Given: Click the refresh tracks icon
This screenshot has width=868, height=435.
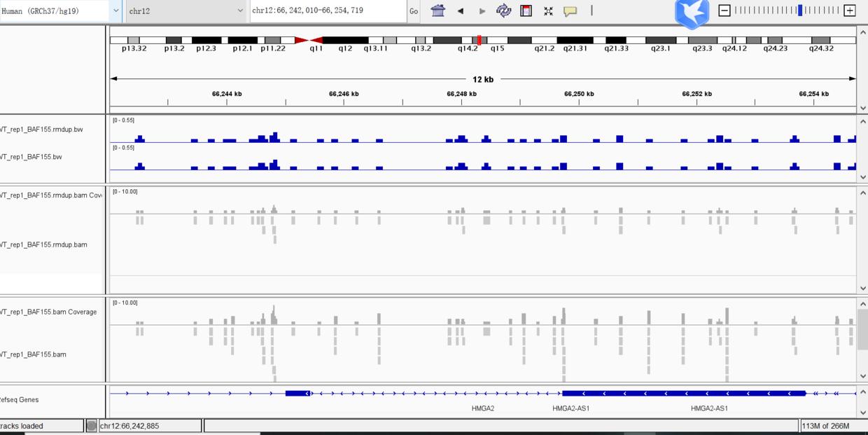Looking at the screenshot, I should (503, 11).
